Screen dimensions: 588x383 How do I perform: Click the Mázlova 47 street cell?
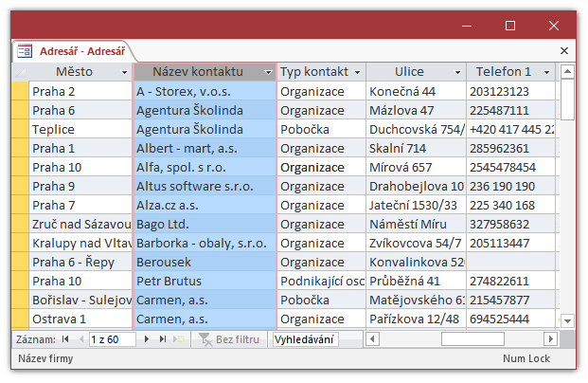click(417, 110)
